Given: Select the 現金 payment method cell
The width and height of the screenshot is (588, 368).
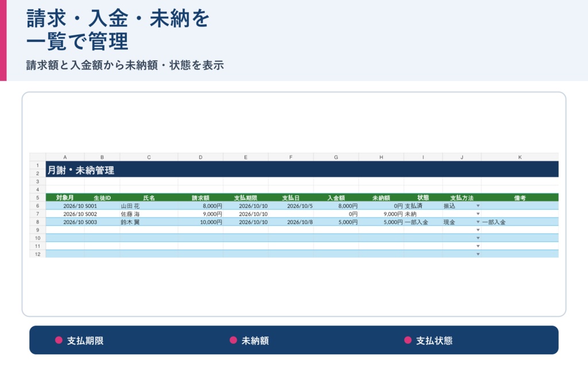Looking at the screenshot, I should pyautogui.click(x=462, y=222).
